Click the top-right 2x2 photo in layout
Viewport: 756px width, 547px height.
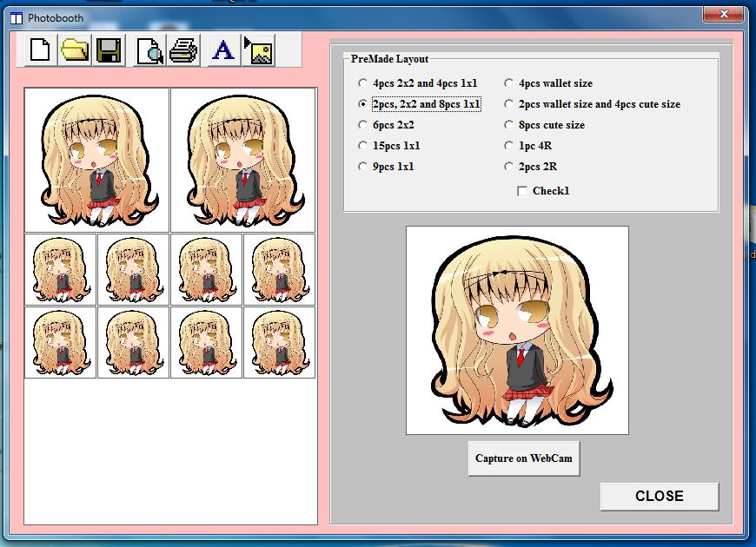pyautogui.click(x=243, y=160)
